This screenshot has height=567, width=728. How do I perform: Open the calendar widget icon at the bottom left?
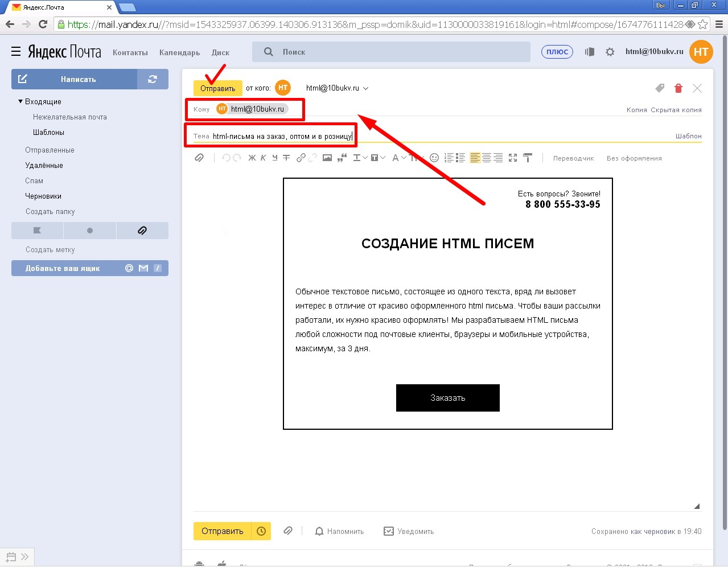pyautogui.click(x=11, y=557)
